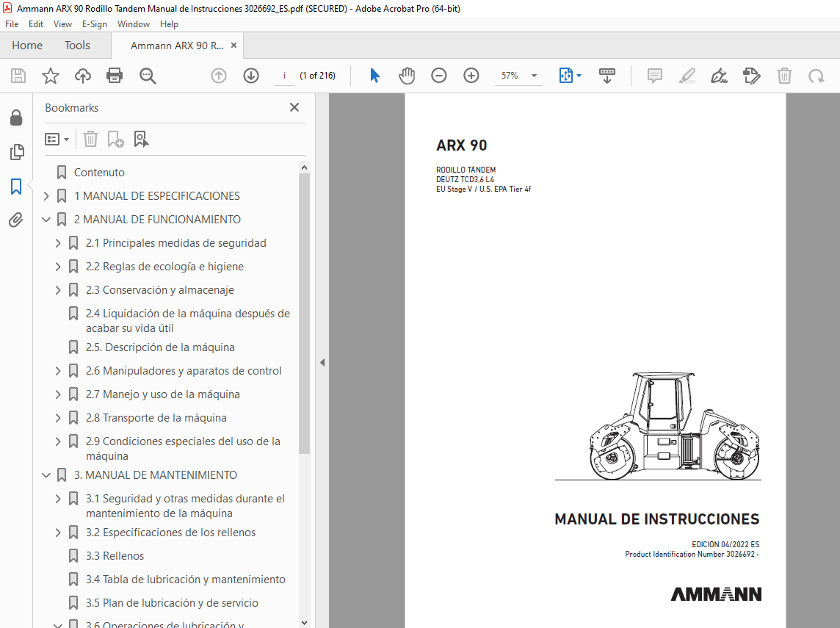
Task: Expand 2.3 Conservación y almacenaje
Action: pyautogui.click(x=58, y=290)
